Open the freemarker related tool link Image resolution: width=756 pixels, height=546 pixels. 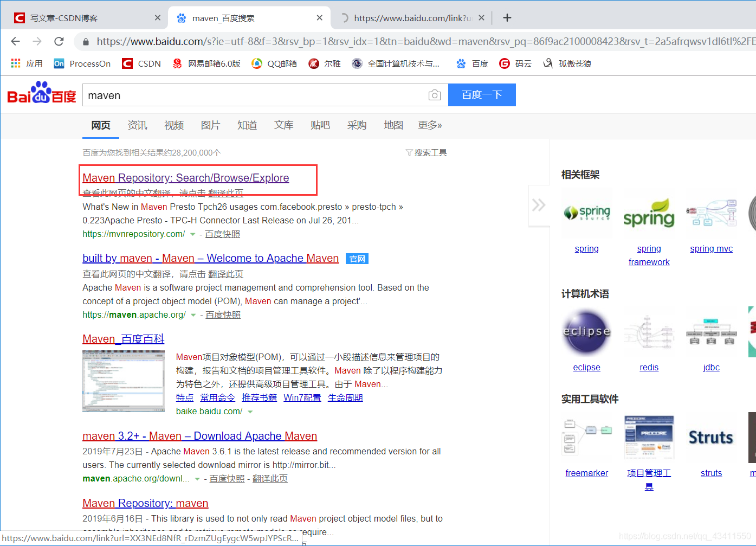[x=586, y=473]
